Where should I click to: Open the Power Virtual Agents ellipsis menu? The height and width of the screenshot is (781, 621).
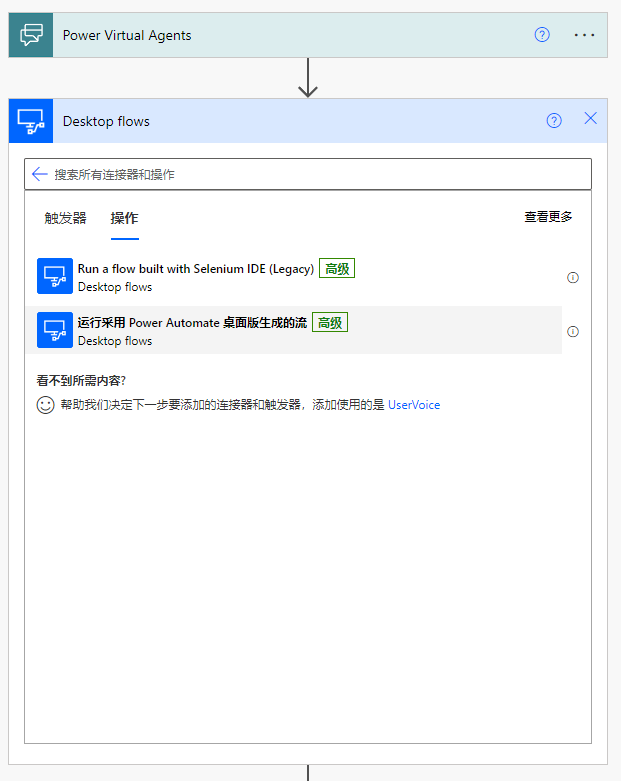point(584,35)
